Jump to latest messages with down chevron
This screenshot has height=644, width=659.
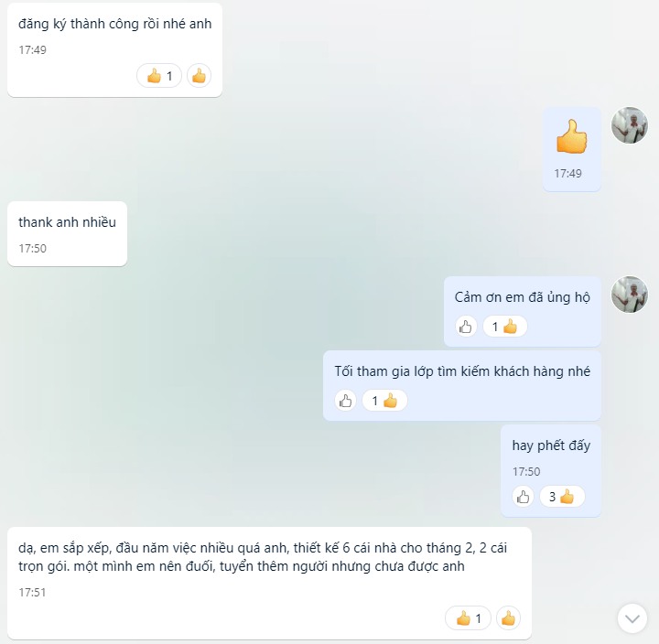[632, 618]
